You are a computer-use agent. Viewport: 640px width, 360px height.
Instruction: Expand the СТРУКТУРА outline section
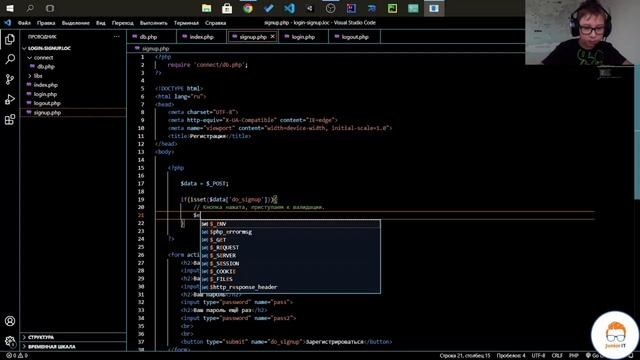(73, 337)
